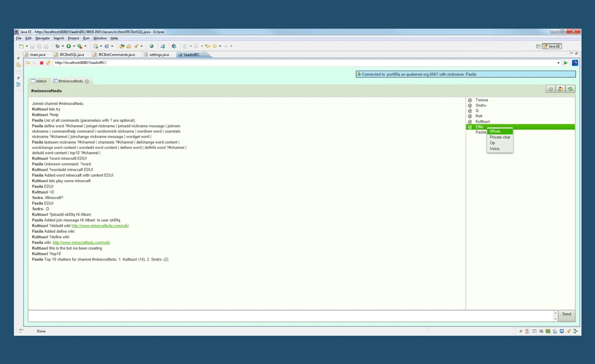Image resolution: width=595 pixels, height=364 pixels.
Task: Click the Open Perspective icon
Action: (x=538, y=46)
